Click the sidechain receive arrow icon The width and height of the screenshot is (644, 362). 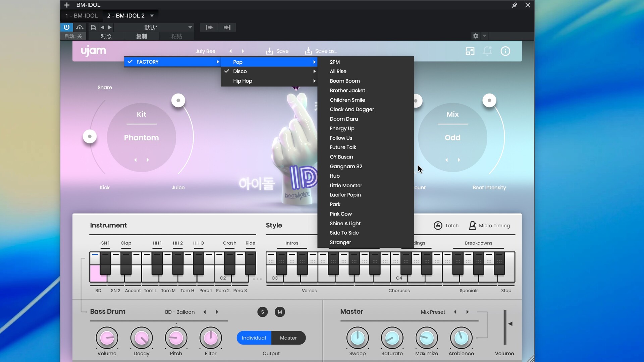tap(227, 27)
